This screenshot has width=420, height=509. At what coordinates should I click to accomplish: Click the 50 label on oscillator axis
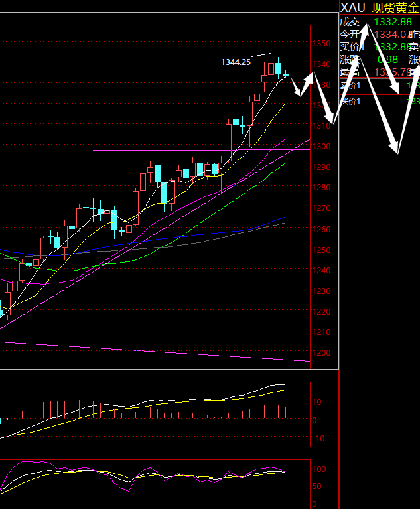pos(316,486)
